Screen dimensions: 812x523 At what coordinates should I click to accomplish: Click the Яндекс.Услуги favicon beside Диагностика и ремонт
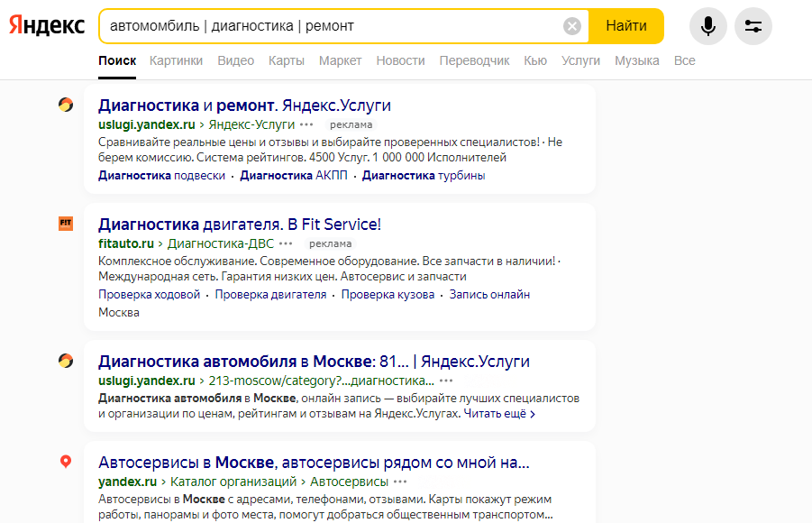pos(66,105)
